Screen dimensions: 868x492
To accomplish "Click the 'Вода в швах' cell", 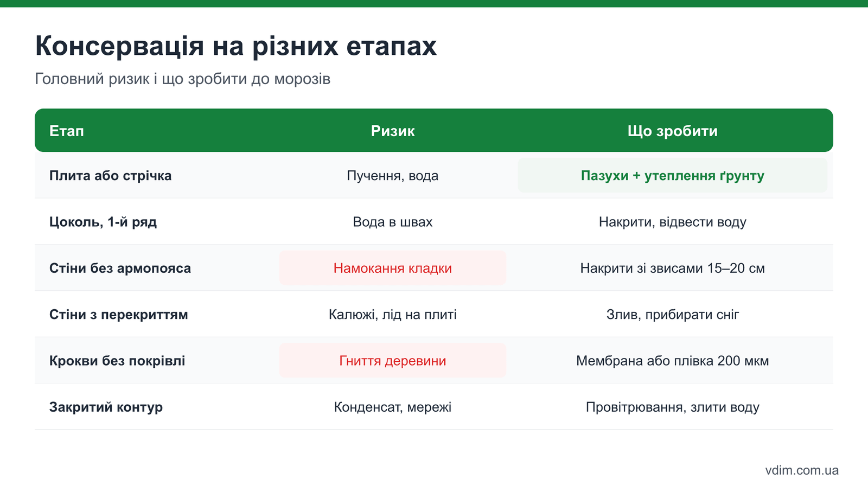I will (x=393, y=222).
